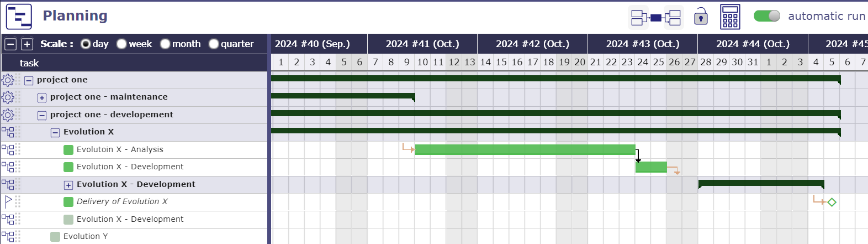Click the padlock lock icon

click(x=701, y=17)
